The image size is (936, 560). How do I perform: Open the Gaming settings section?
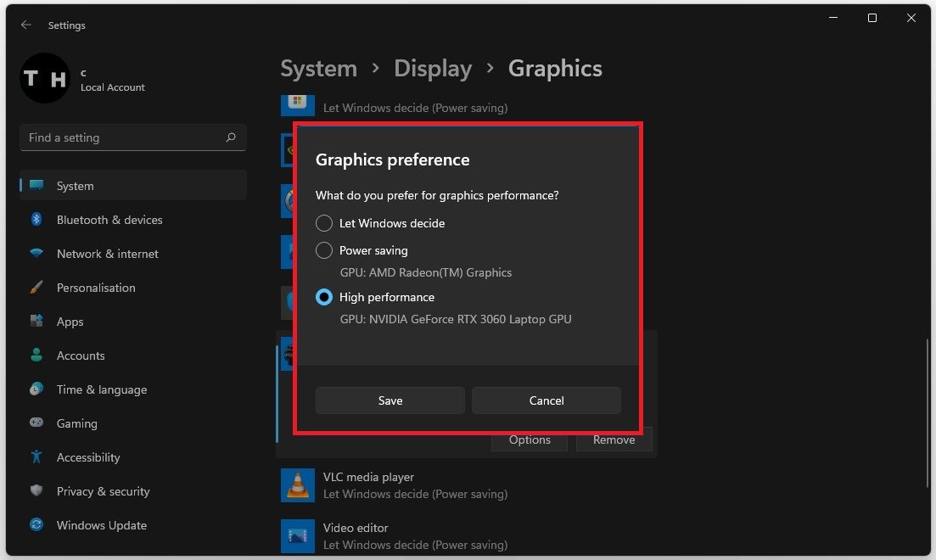(76, 423)
